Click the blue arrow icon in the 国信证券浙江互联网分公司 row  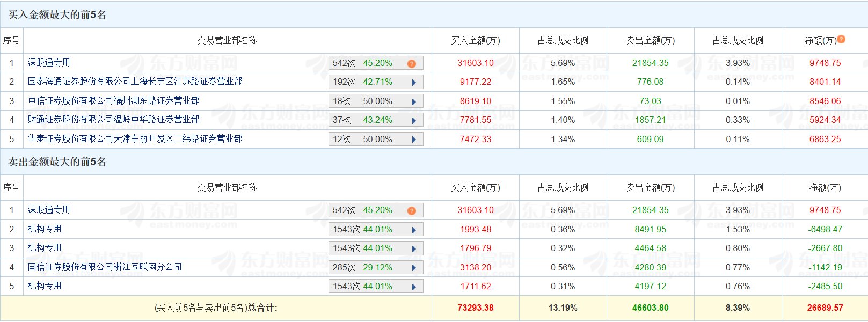pos(414,268)
